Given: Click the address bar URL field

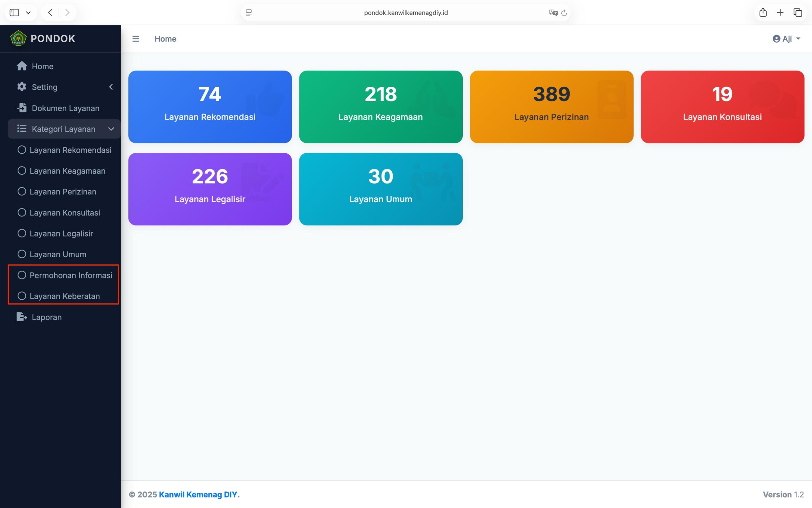Looking at the screenshot, I should click(406, 13).
